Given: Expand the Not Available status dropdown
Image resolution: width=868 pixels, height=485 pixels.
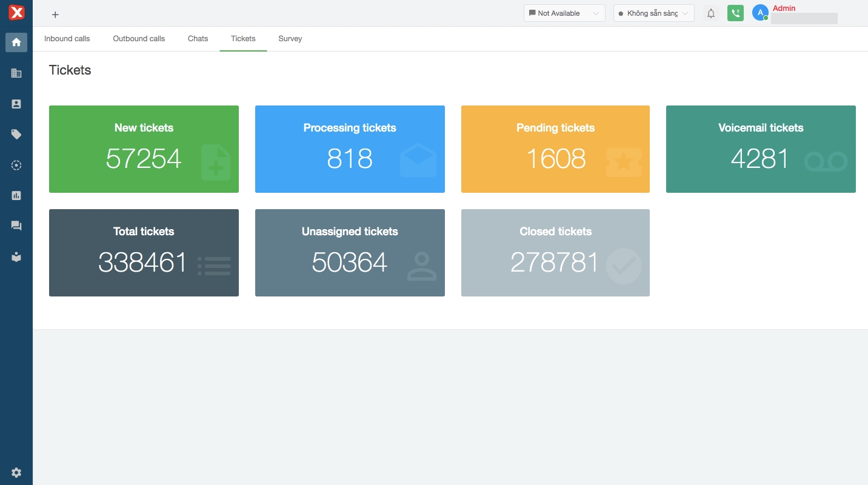Looking at the screenshot, I should point(564,13).
